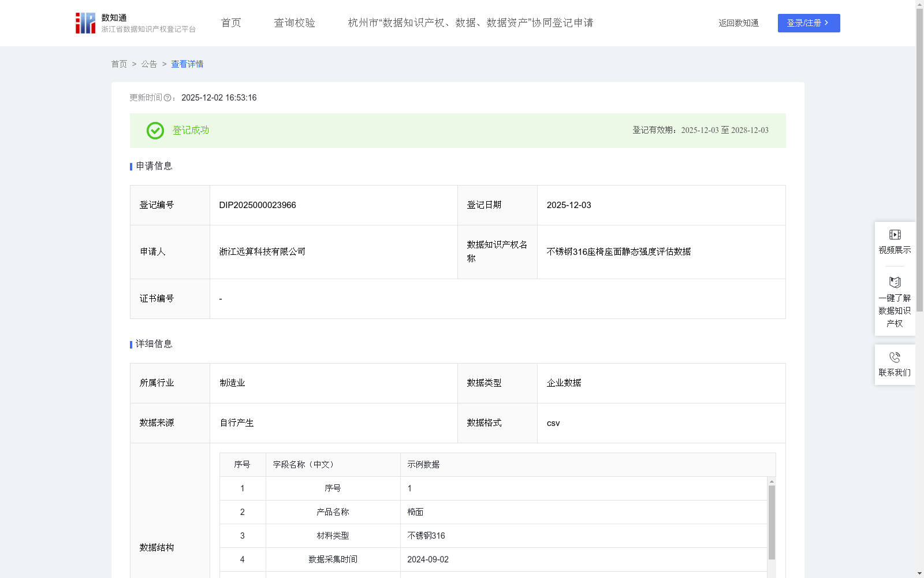Click 查看详情 breadcrumb item
The width and height of the screenshot is (924, 578).
(x=187, y=64)
